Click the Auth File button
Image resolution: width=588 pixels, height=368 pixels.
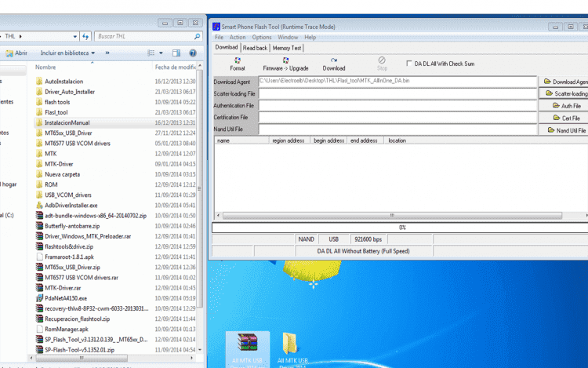click(565, 106)
